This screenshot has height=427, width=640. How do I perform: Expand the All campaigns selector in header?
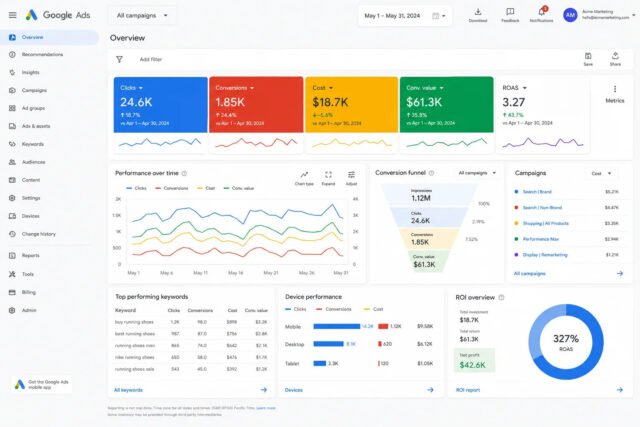click(x=142, y=16)
